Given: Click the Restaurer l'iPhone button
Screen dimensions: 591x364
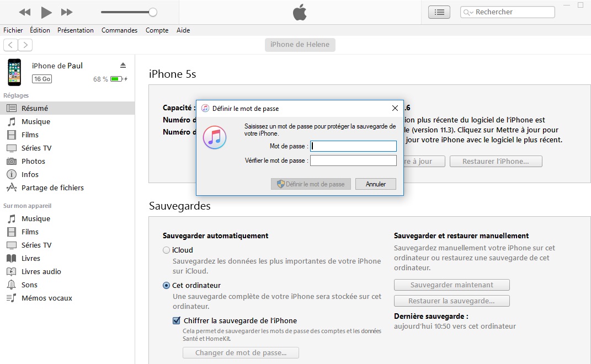Looking at the screenshot, I should [496, 161].
